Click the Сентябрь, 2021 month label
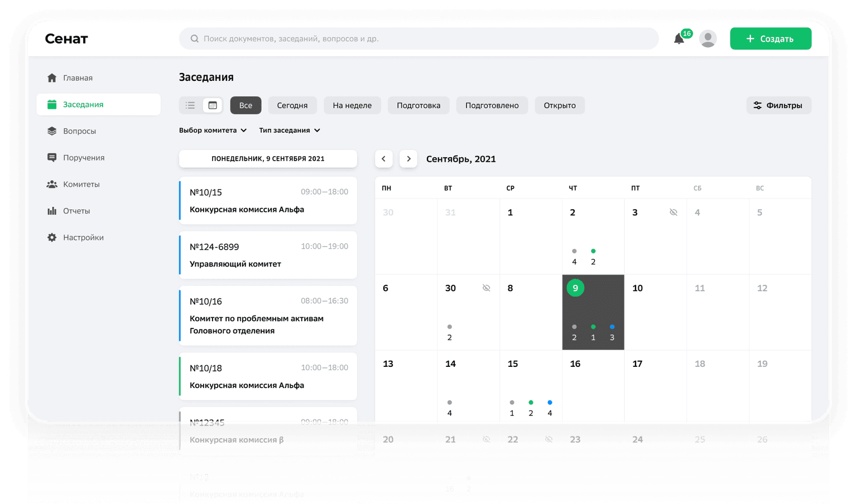This screenshot has width=857, height=504. click(x=461, y=159)
